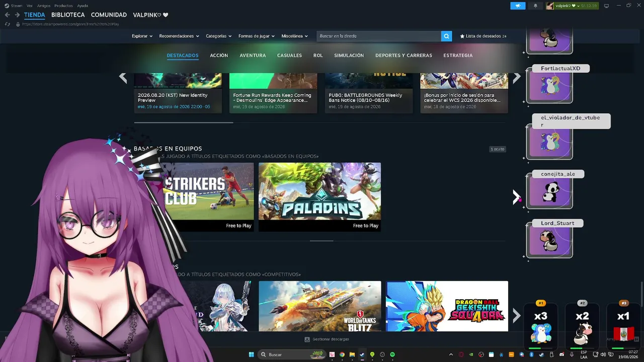Open the Amigos menu
This screenshot has width=644, height=362.
click(44, 6)
